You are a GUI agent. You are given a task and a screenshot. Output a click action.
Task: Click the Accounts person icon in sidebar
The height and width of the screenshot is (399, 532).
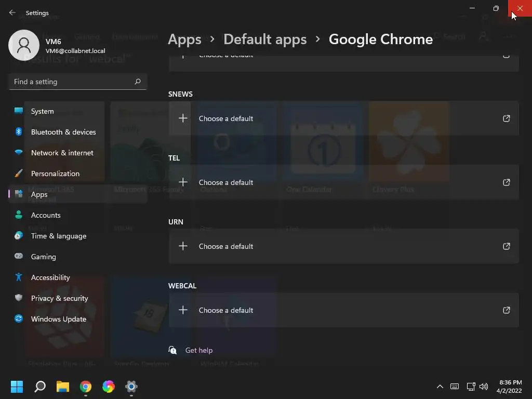[19, 215]
